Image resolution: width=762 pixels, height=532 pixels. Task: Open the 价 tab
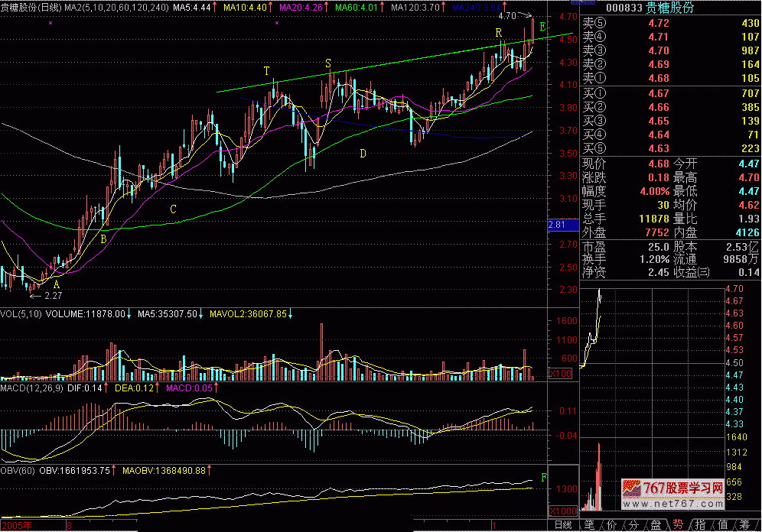click(611, 525)
